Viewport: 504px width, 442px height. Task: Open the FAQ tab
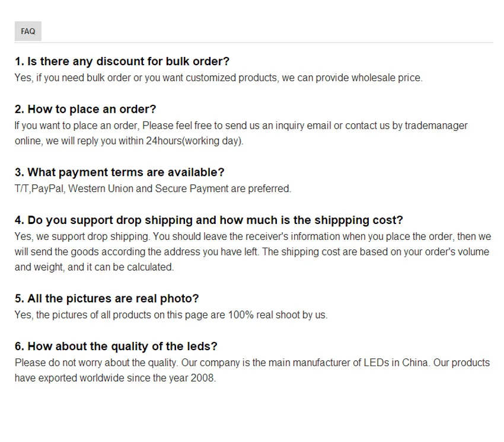click(28, 31)
